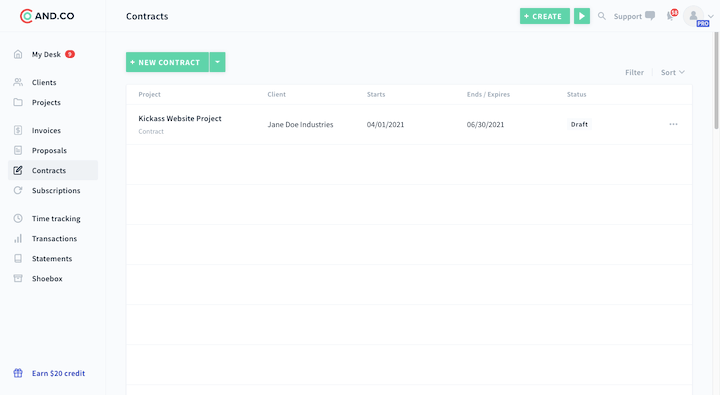720x395 pixels.
Task: Click the Status column header
Action: [x=576, y=94]
